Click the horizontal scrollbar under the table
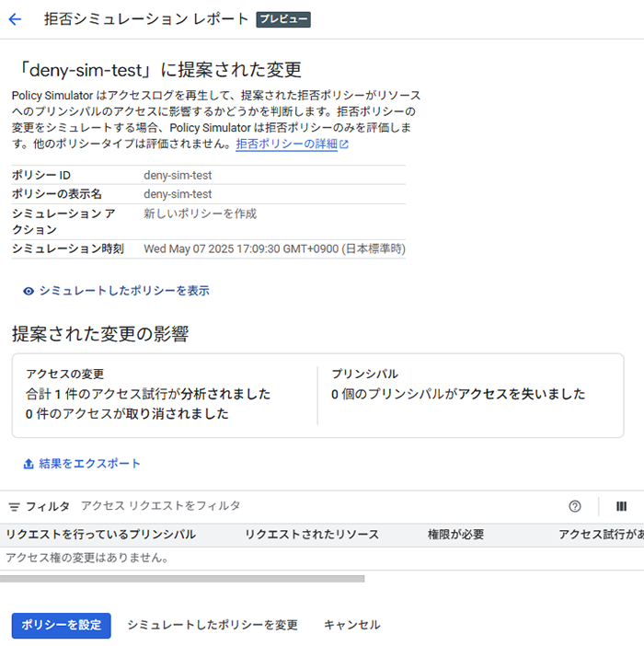Screen dimensions: 644x646 click(182, 579)
